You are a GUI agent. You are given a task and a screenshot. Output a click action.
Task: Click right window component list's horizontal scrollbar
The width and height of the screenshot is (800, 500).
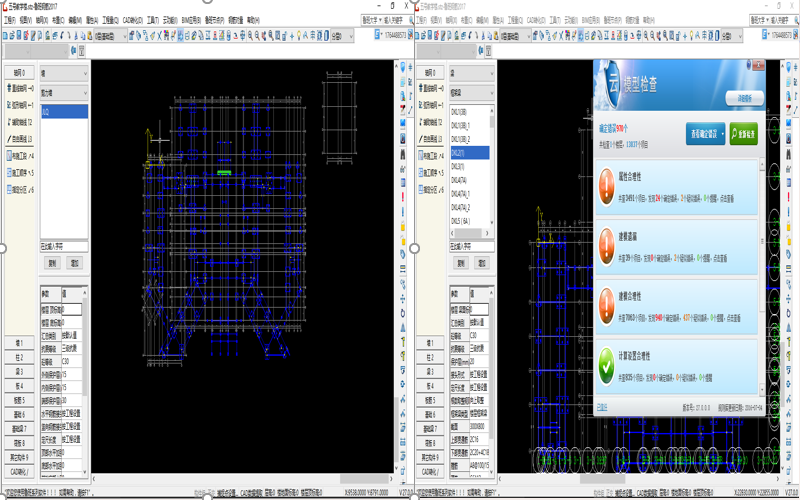click(471, 233)
